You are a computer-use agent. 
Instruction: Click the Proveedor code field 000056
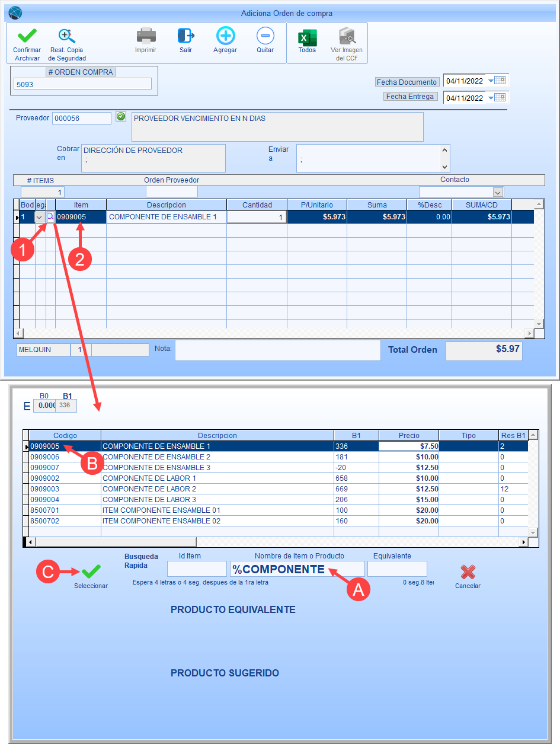click(82, 118)
